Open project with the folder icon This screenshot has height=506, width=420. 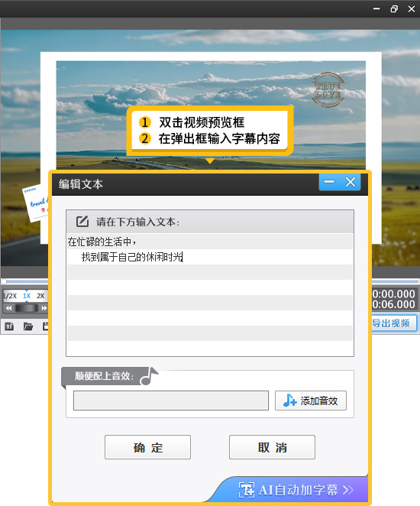coord(28,326)
